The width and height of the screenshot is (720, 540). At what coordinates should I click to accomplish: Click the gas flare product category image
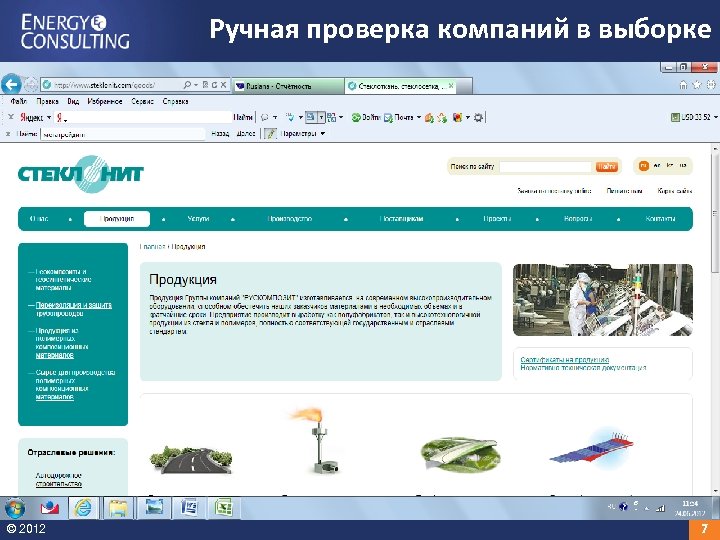[x=316, y=441]
